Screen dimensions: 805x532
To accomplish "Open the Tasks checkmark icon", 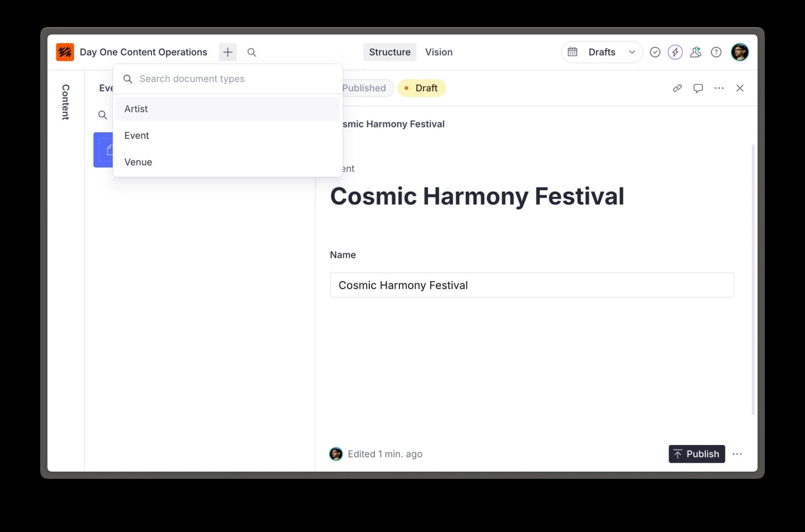I will click(655, 52).
